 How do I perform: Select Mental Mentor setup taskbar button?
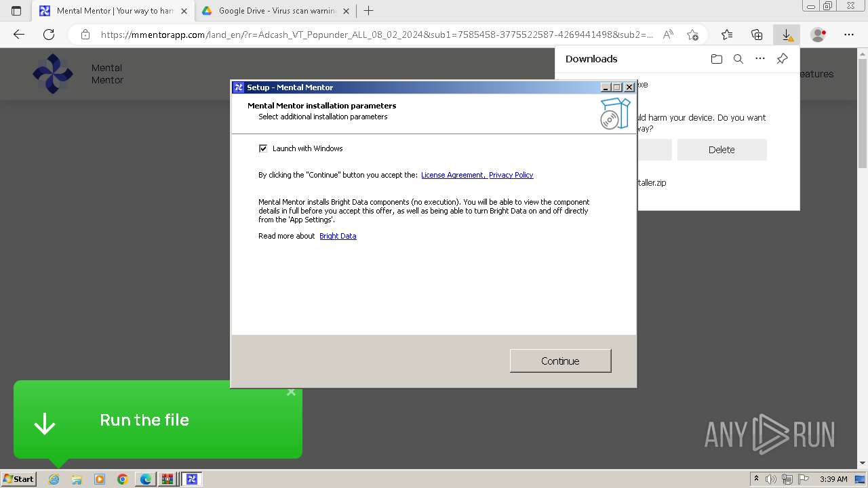(192, 479)
